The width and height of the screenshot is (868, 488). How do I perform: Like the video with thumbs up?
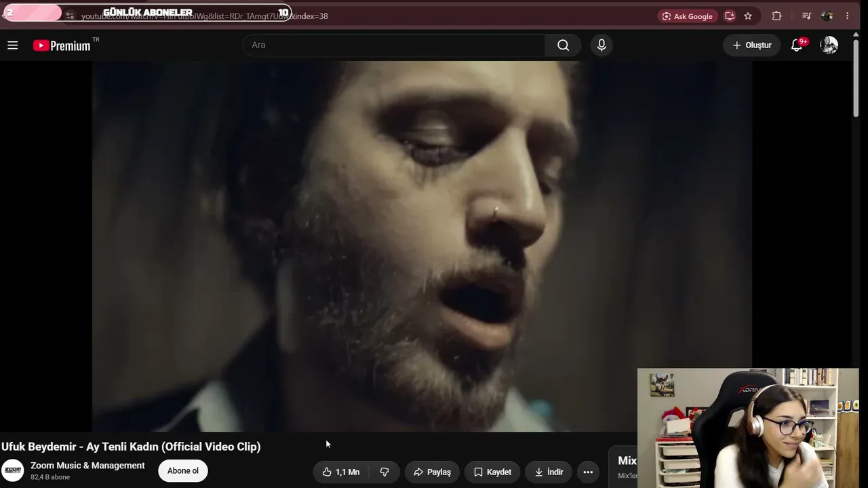340,472
